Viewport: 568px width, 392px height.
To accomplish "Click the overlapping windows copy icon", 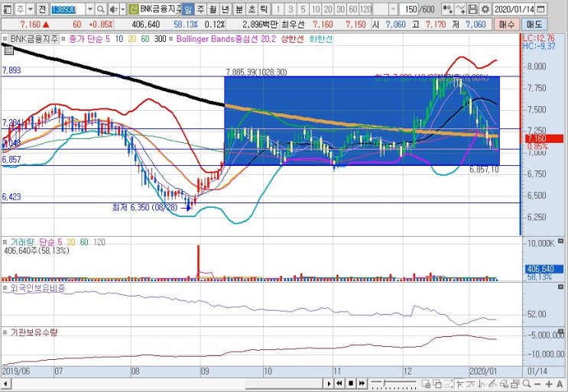I will [437, 384].
